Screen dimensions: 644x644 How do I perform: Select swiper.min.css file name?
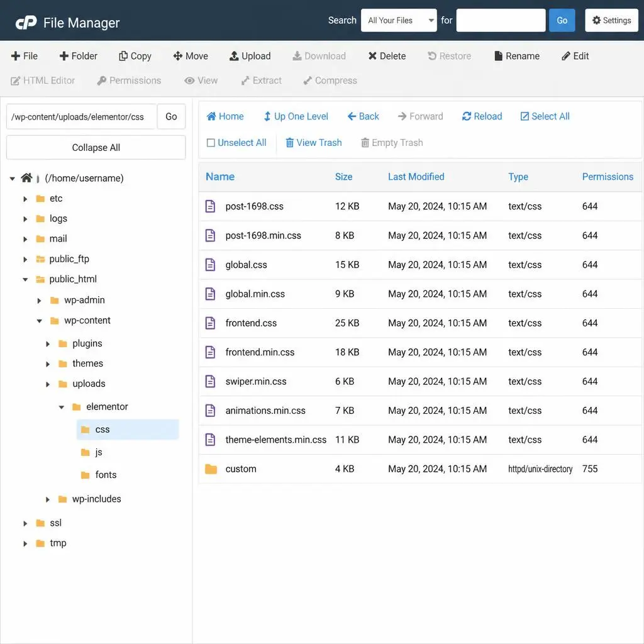pos(256,381)
